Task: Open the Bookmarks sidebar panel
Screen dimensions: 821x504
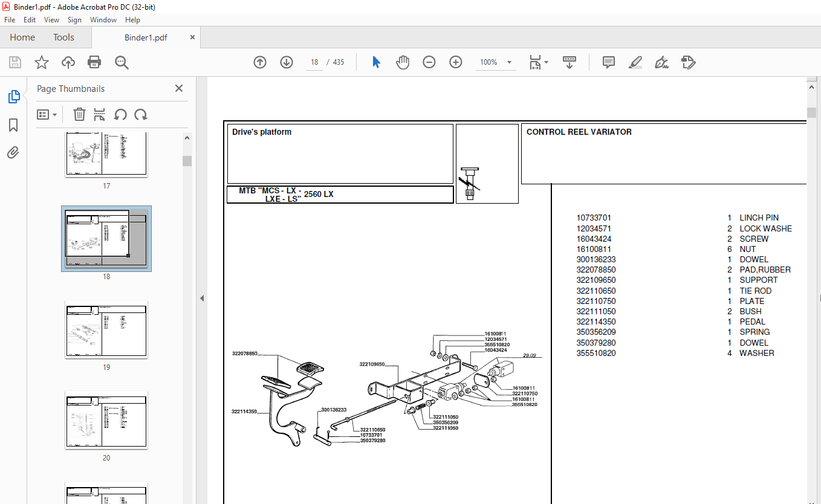Action: point(13,125)
